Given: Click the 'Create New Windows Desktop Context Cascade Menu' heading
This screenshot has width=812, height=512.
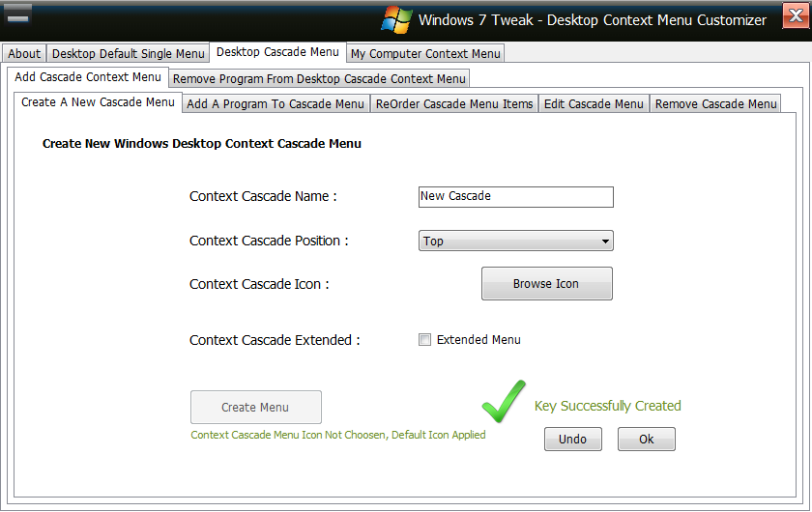Looking at the screenshot, I should click(x=201, y=144).
